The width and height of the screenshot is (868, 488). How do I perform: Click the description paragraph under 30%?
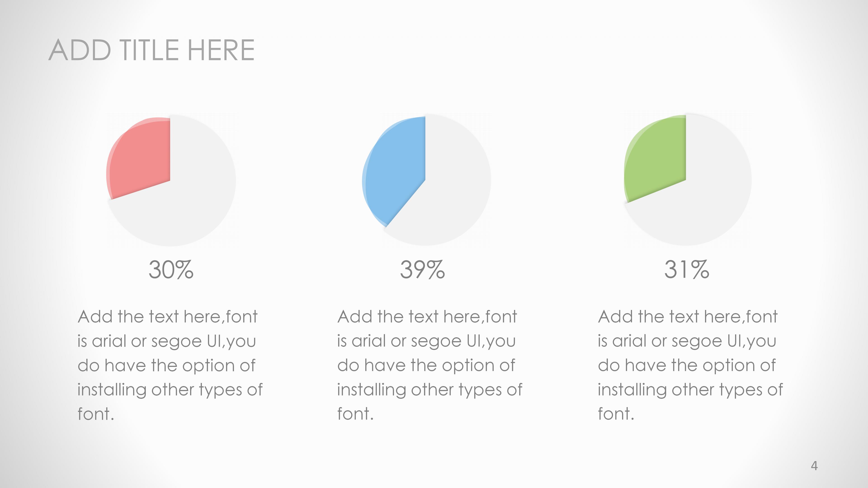click(x=170, y=365)
